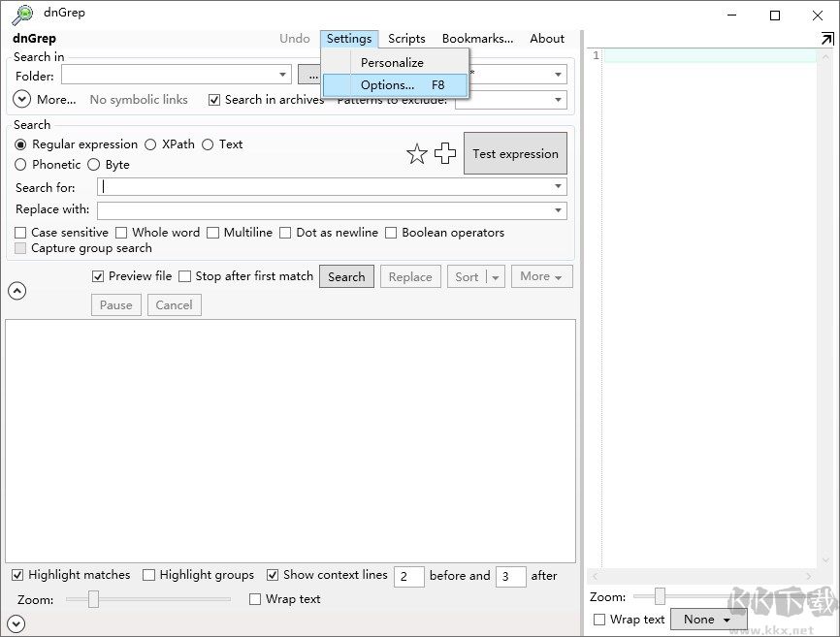The height and width of the screenshot is (637, 840).
Task: Uncheck Search in archives
Action: coord(215,99)
